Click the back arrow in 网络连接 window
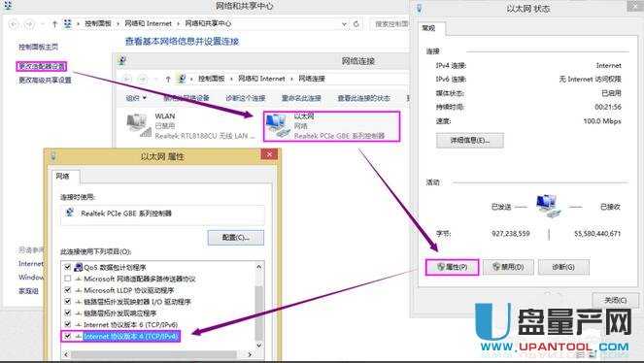 click(128, 79)
